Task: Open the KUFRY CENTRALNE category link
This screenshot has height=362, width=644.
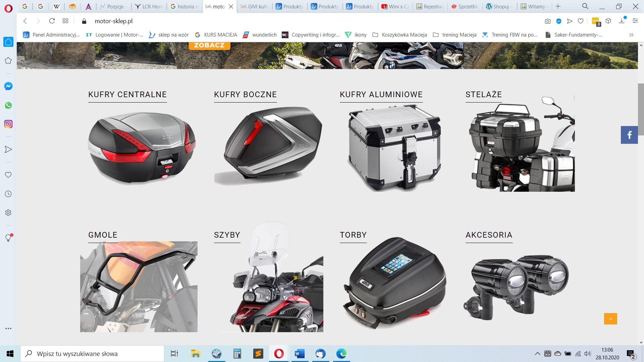Action: 127,95
